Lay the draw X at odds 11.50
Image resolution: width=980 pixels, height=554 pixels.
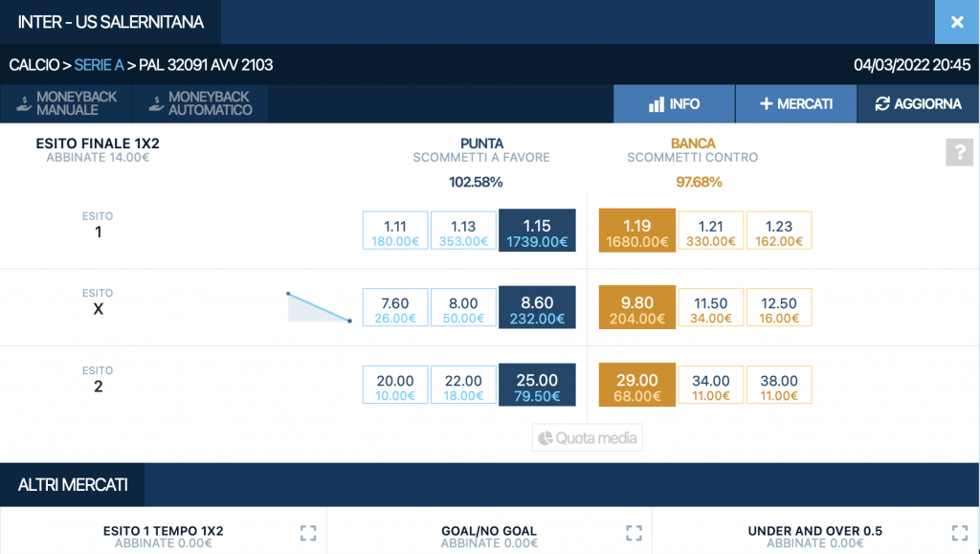click(711, 307)
